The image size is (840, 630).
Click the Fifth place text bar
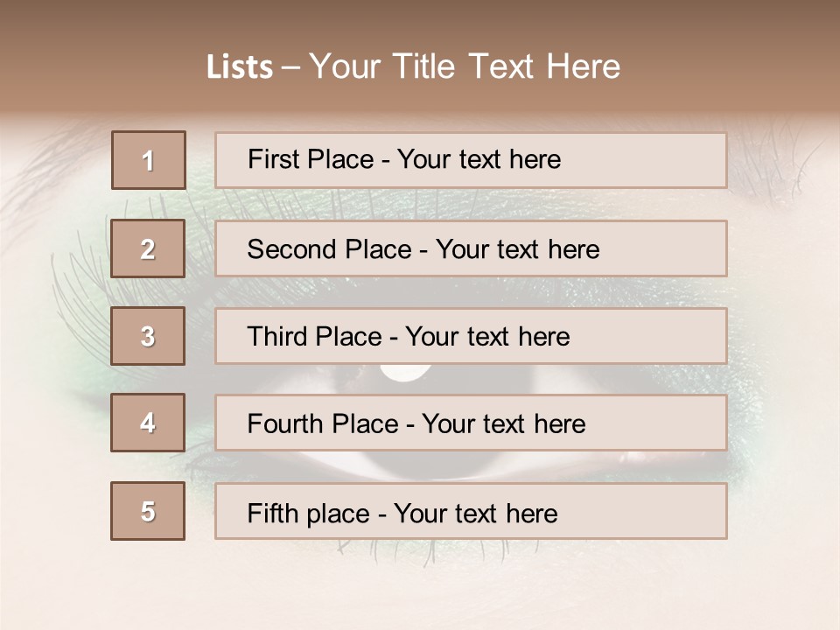(x=471, y=511)
